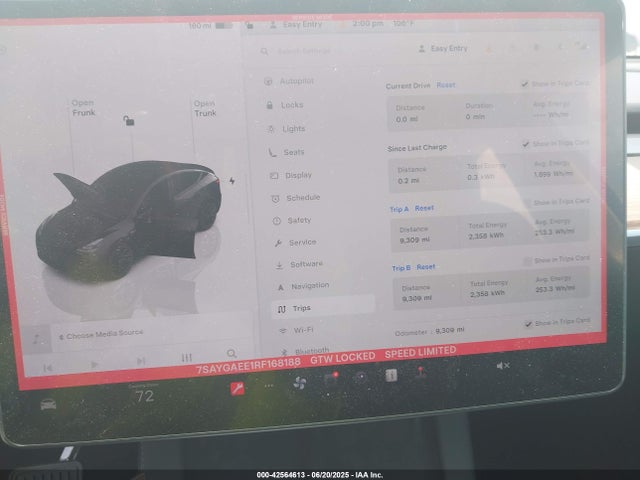Image resolution: width=640 pixels, height=480 pixels.
Task: Tap Open Trunk
Action: coord(205,109)
